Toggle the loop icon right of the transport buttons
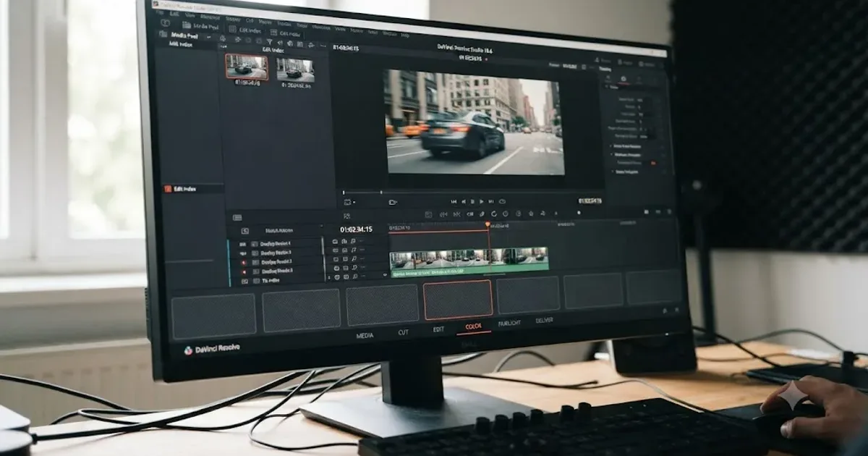This screenshot has height=456, width=868. pyautogui.click(x=502, y=201)
